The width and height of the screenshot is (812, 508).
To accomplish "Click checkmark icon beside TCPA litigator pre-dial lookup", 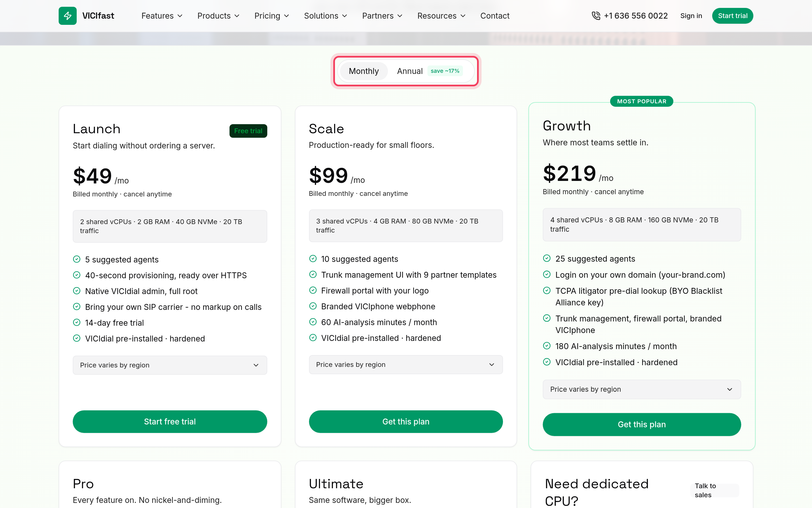I will pos(547,290).
